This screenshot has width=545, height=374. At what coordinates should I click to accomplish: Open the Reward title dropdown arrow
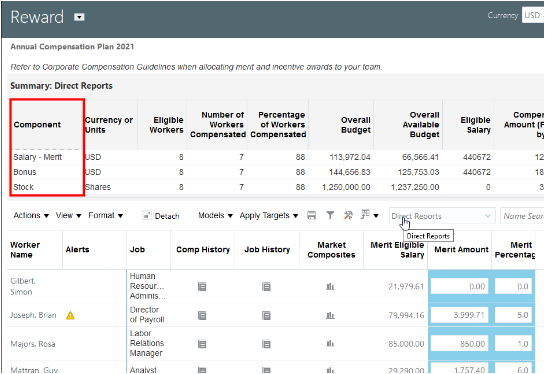(79, 17)
